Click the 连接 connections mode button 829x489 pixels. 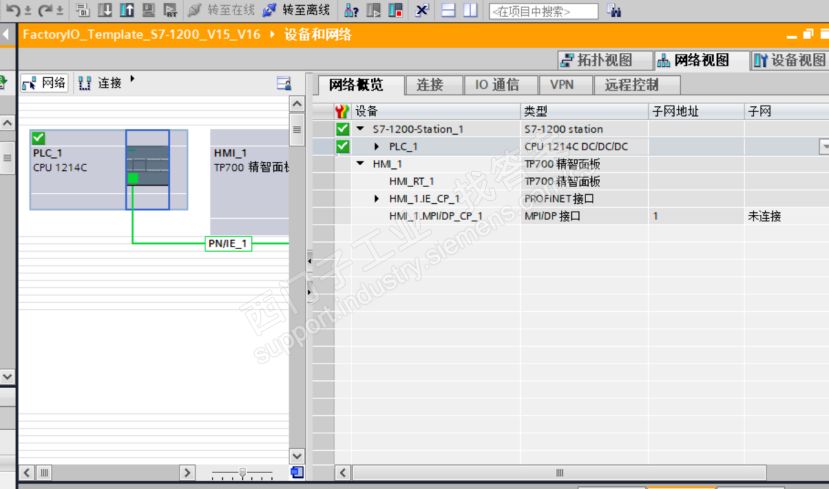point(100,83)
